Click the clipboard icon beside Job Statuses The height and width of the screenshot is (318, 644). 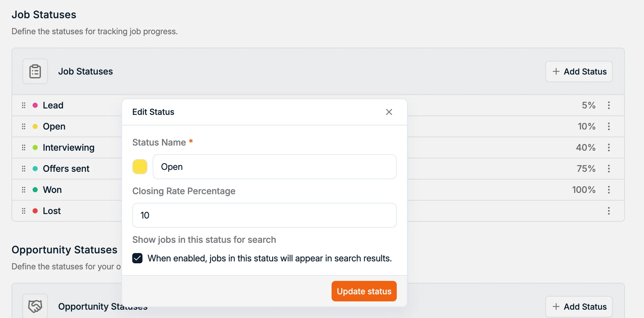pyautogui.click(x=35, y=71)
